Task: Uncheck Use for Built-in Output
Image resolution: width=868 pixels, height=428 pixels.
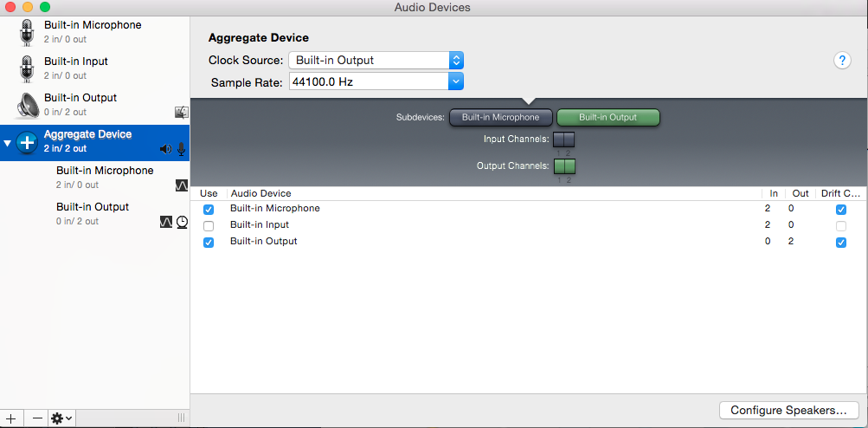Action: (209, 243)
